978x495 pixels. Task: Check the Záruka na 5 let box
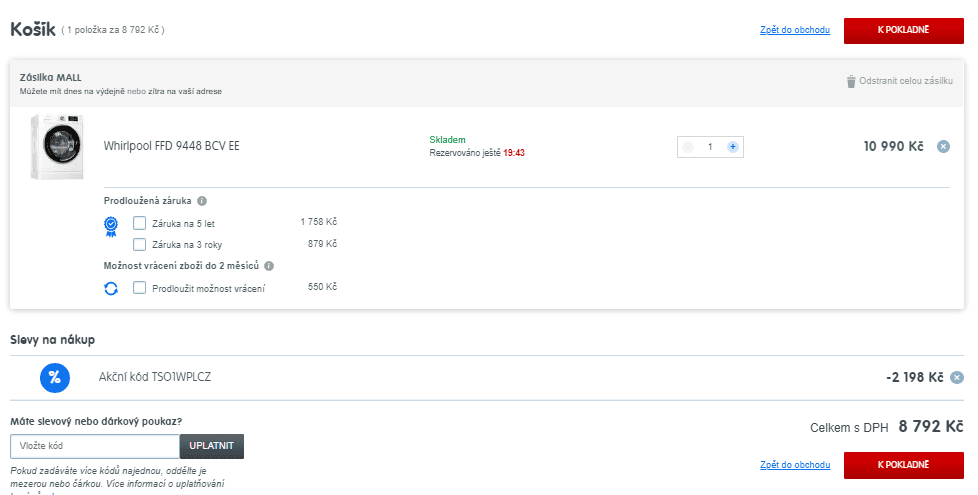click(140, 223)
